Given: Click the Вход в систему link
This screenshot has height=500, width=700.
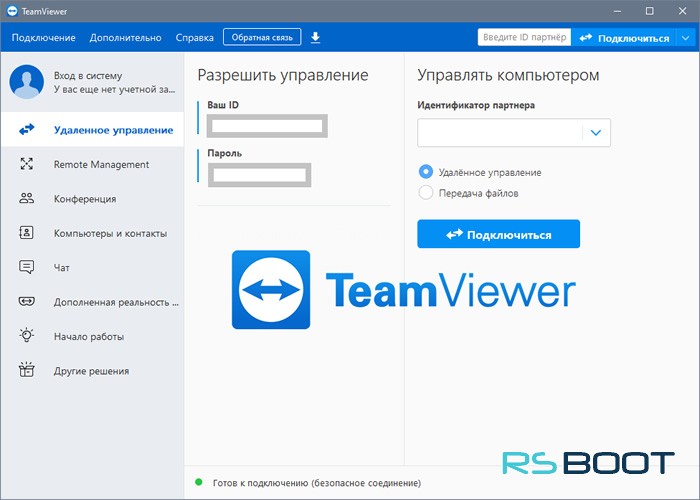Looking at the screenshot, I should (x=88, y=75).
